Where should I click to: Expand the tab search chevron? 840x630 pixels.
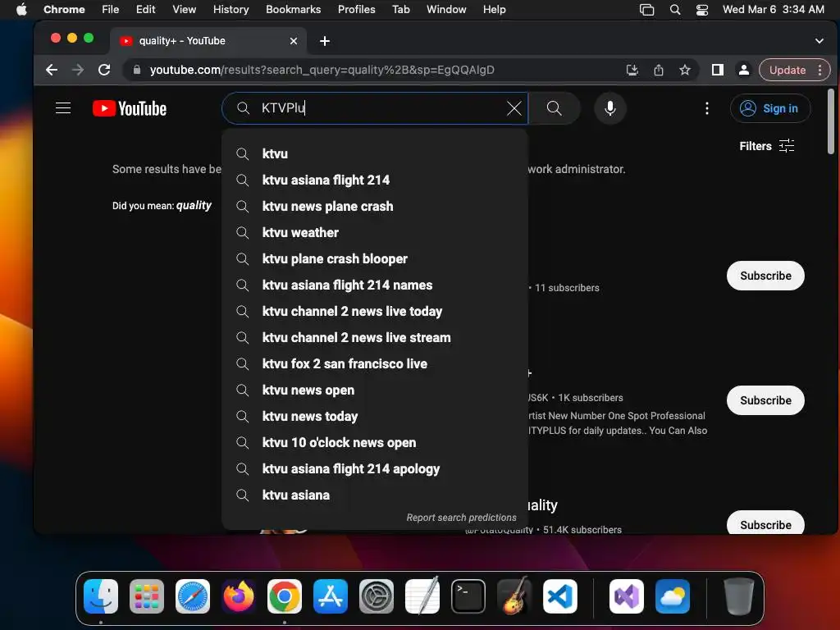819,41
